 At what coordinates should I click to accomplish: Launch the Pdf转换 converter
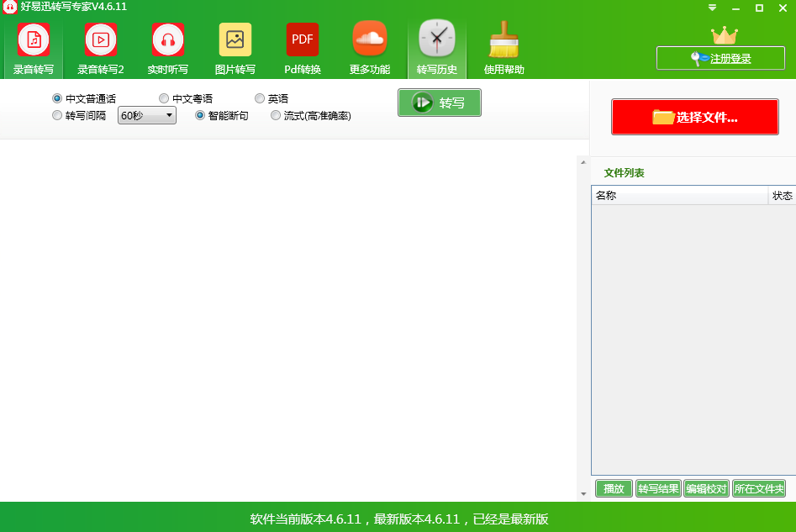coord(302,46)
